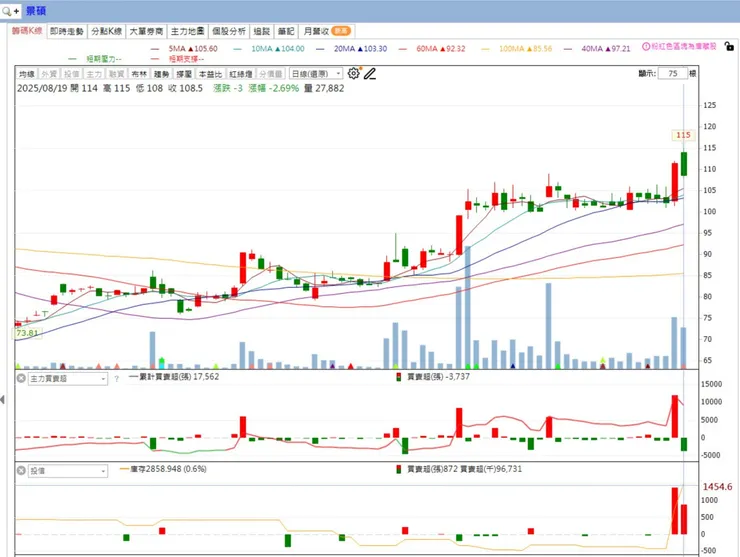Click the 量 27,882 volume readout
The width and height of the screenshot is (740, 557).
[324, 88]
